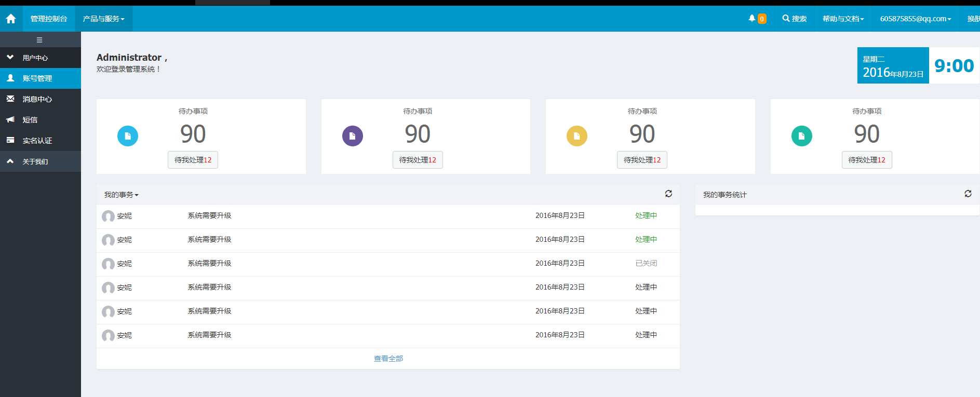
Task: Click the home icon in top bar
Action: pos(11,19)
